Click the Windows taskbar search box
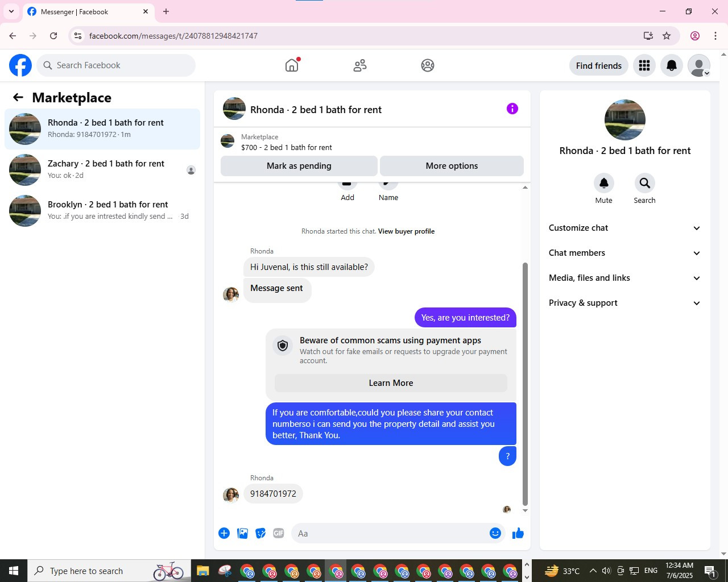The height and width of the screenshot is (582, 728). (x=108, y=571)
